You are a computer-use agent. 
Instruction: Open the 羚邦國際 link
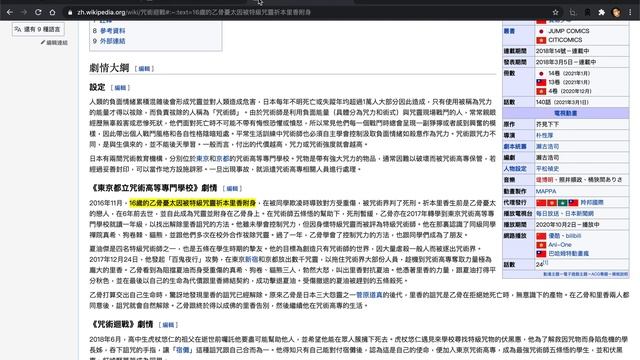tap(592, 202)
